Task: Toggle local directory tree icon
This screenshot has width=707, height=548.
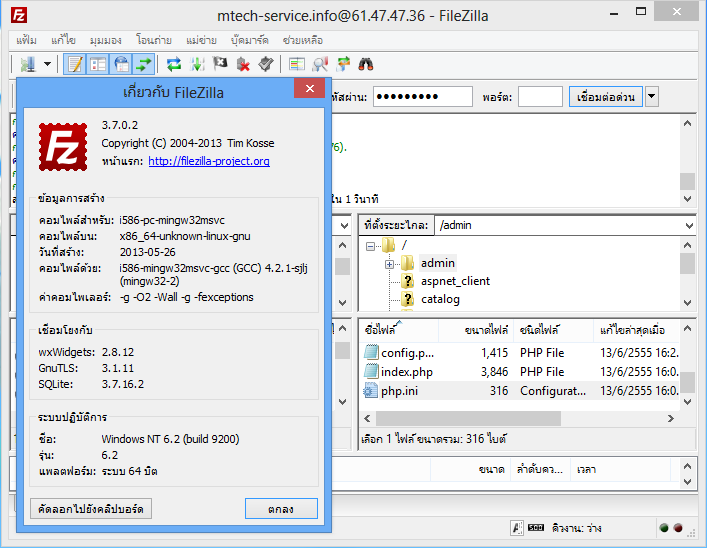Action: point(98,64)
